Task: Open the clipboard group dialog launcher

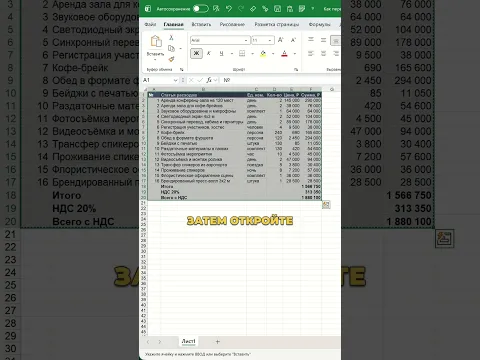Action: click(182, 70)
